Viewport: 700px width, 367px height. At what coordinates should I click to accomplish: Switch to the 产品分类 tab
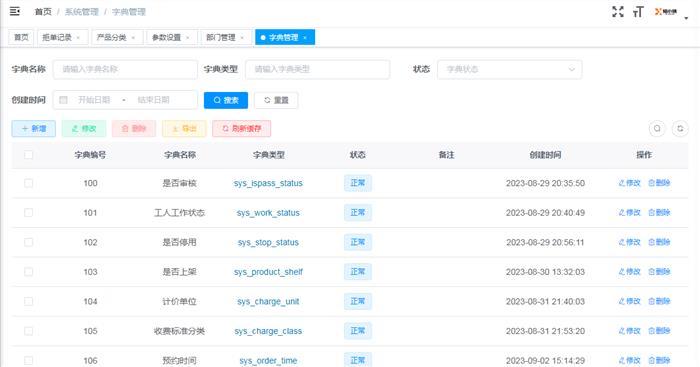[117, 38]
